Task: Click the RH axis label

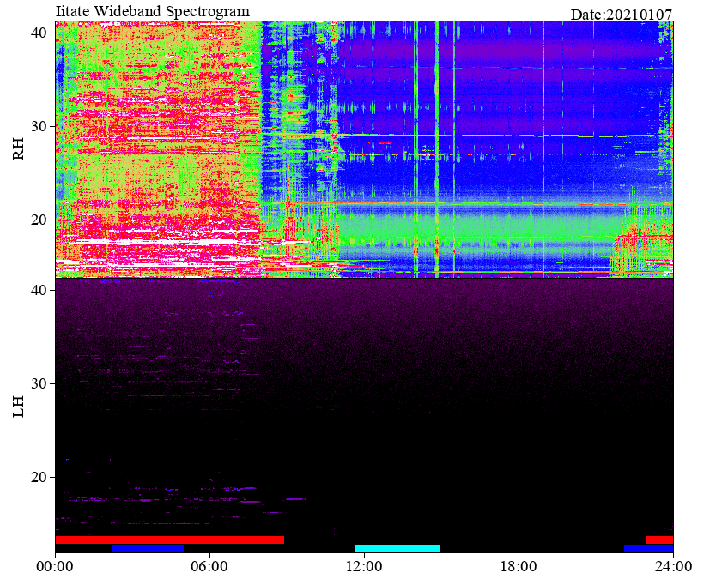Action: tap(18, 149)
